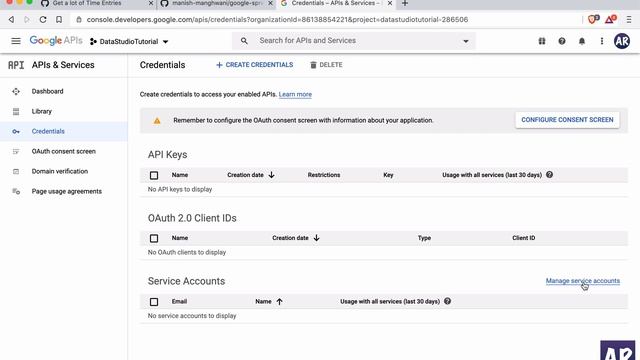Switch to the manish-manghwani GitHub tab
The height and width of the screenshot is (360, 640).
coord(217,4)
